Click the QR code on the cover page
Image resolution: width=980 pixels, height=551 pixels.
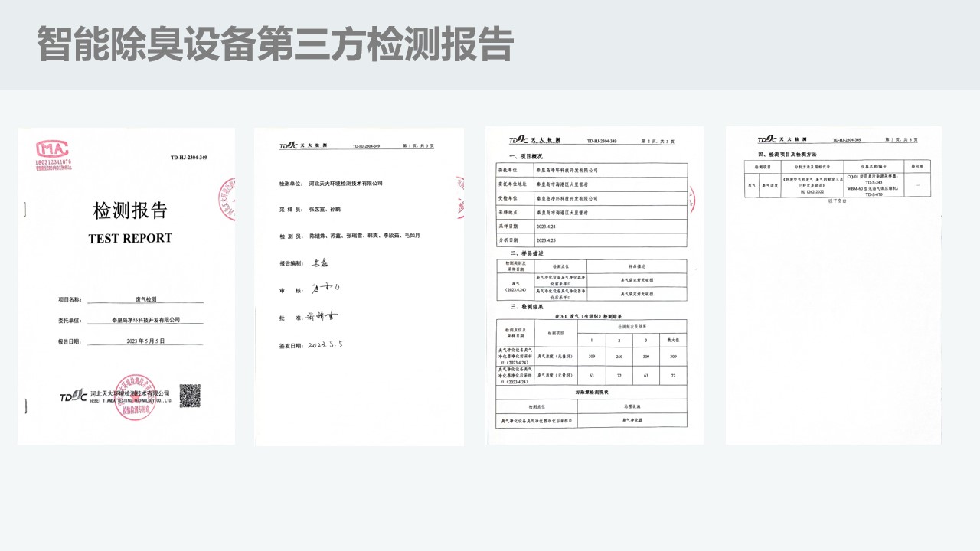click(x=190, y=396)
